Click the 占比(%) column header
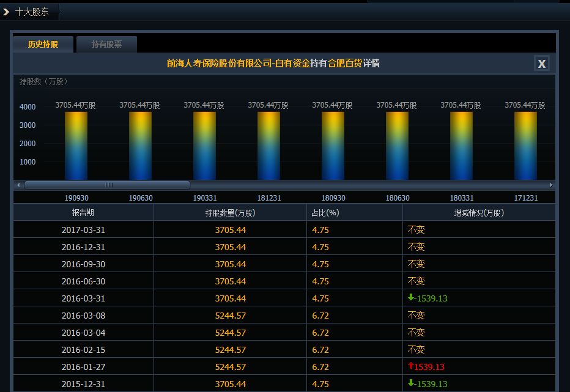Viewport: 570px width, 392px height. (x=355, y=213)
